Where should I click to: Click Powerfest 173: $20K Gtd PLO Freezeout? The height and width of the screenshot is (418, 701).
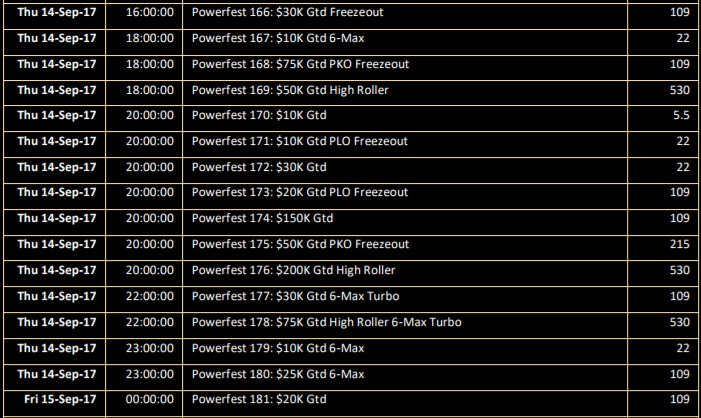click(x=300, y=192)
